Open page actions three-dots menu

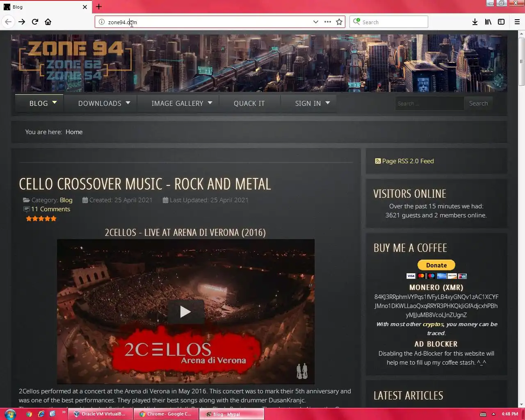[x=327, y=22]
